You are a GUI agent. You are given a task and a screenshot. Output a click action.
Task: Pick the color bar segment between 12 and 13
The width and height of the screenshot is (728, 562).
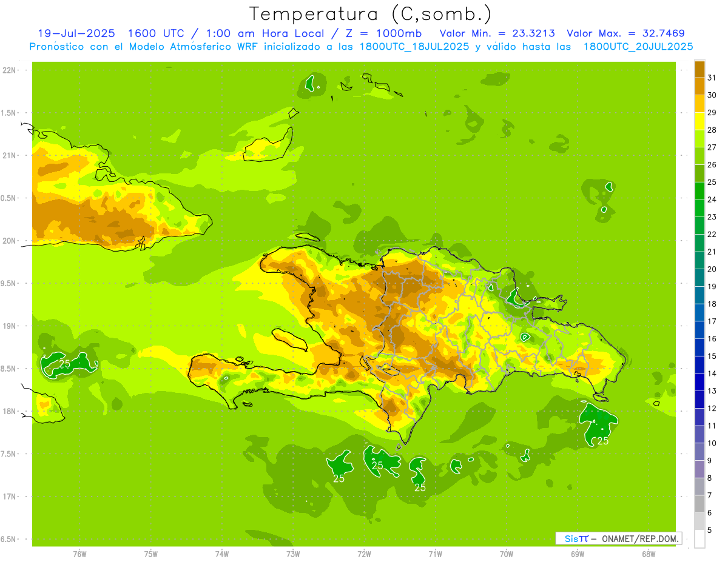(x=699, y=400)
